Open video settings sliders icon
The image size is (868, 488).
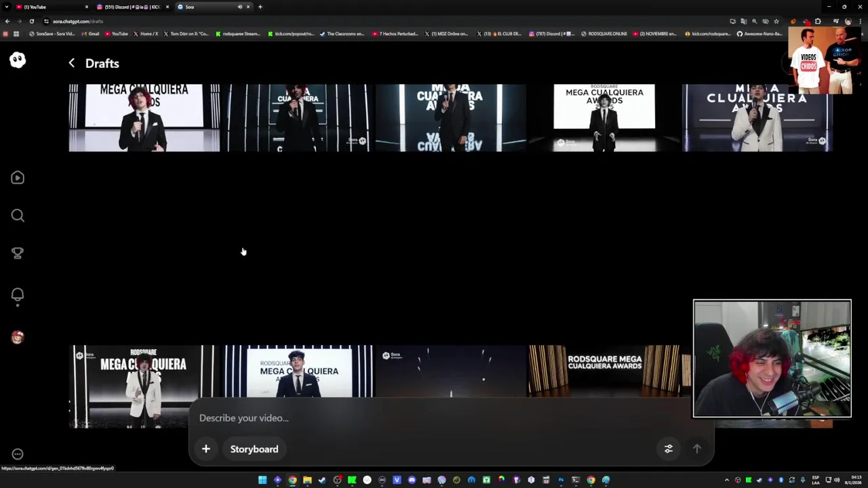point(668,449)
